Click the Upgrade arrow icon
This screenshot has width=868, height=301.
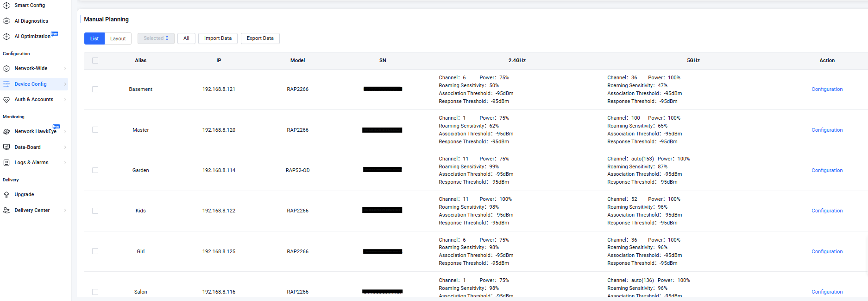pyautogui.click(x=6, y=195)
